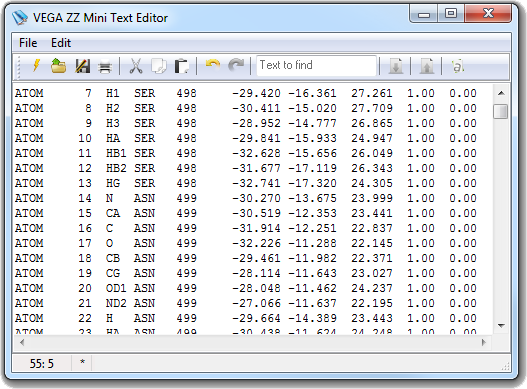Click the vertical scrollbar down arrow
The height and width of the screenshot is (389, 527).
coord(501,325)
